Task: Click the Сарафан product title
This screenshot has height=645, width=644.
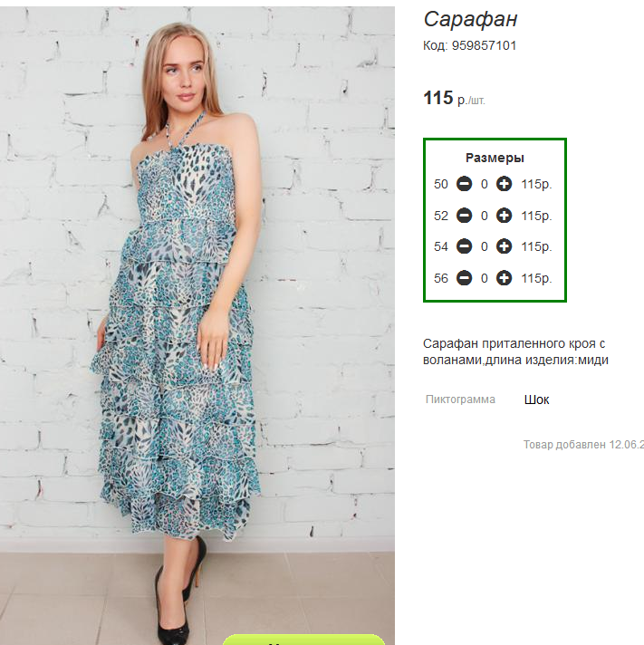Action: pyautogui.click(x=470, y=19)
